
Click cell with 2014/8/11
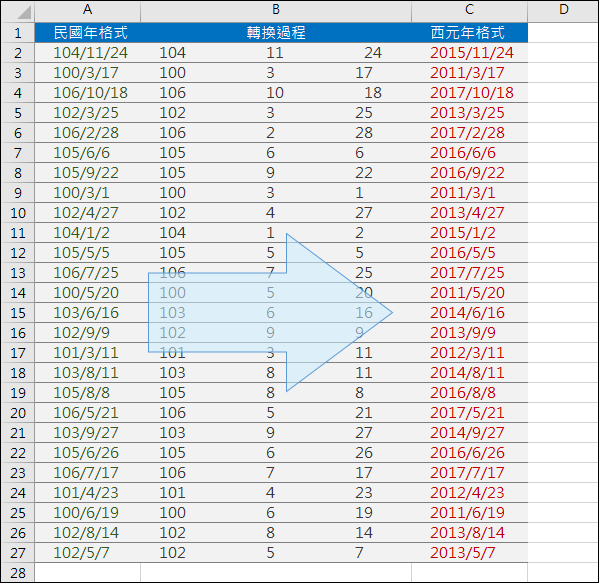pyautogui.click(x=469, y=373)
